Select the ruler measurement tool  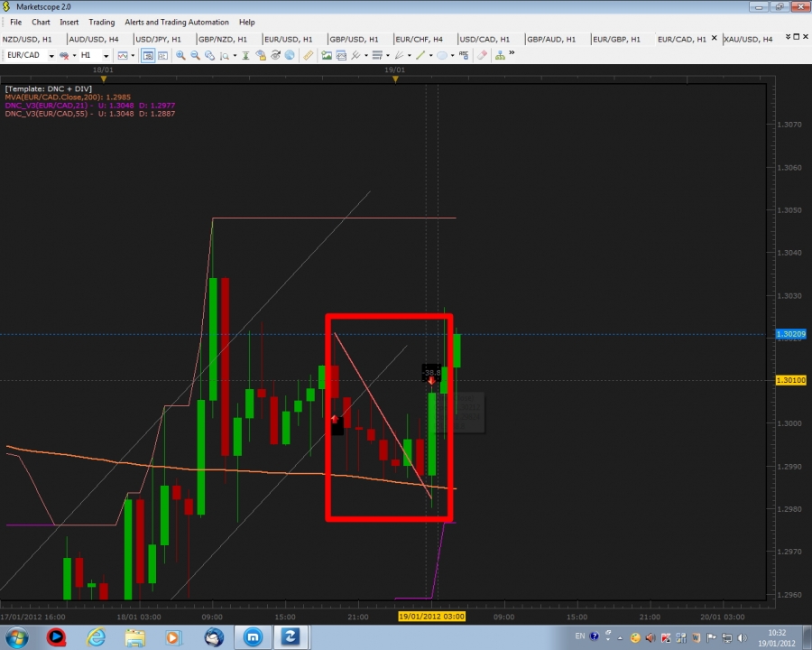308,55
